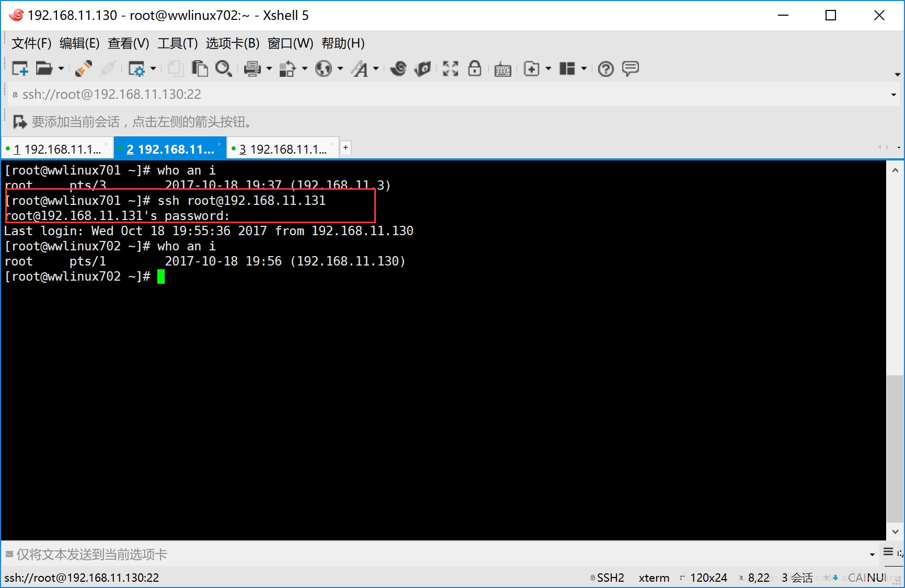Open the 帮助(H) menu
905x588 pixels.
tap(343, 43)
